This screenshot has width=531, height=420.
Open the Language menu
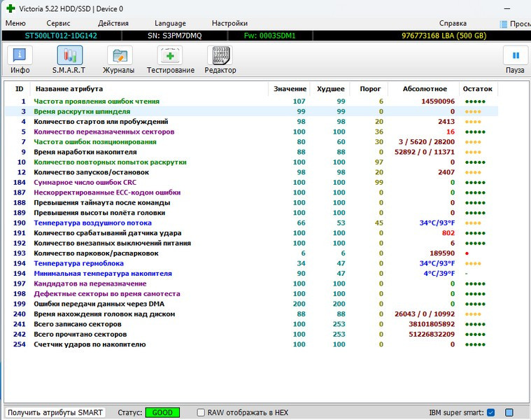(x=170, y=23)
